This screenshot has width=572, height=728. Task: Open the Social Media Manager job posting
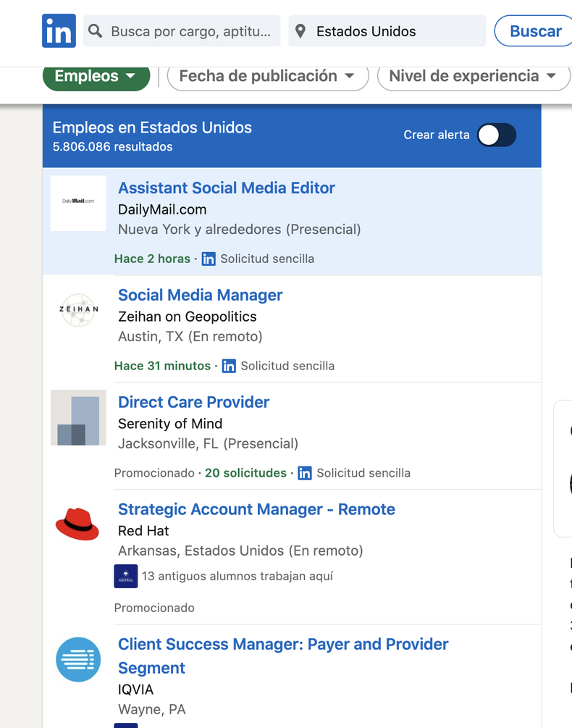point(200,295)
